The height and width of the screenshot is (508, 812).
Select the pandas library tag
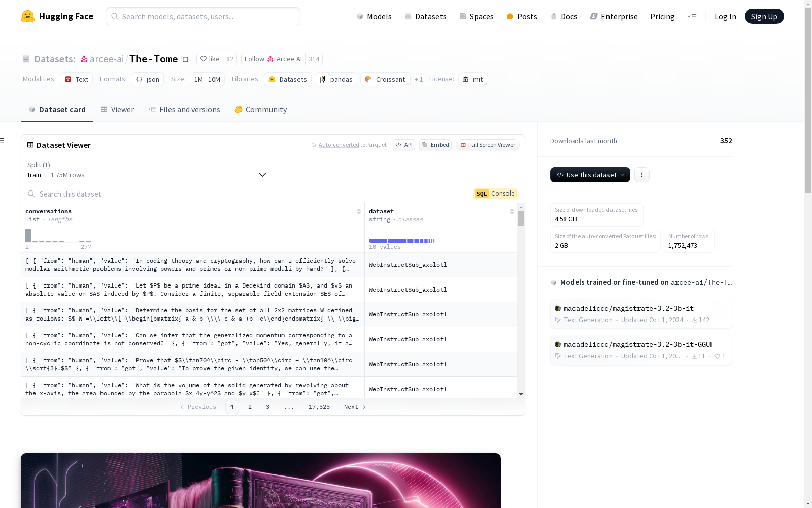coord(336,79)
